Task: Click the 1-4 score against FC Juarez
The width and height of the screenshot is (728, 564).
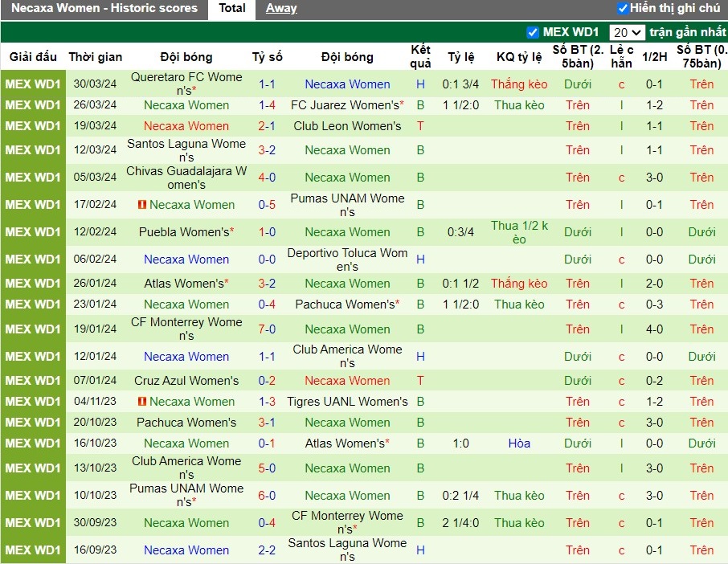Action: click(267, 105)
